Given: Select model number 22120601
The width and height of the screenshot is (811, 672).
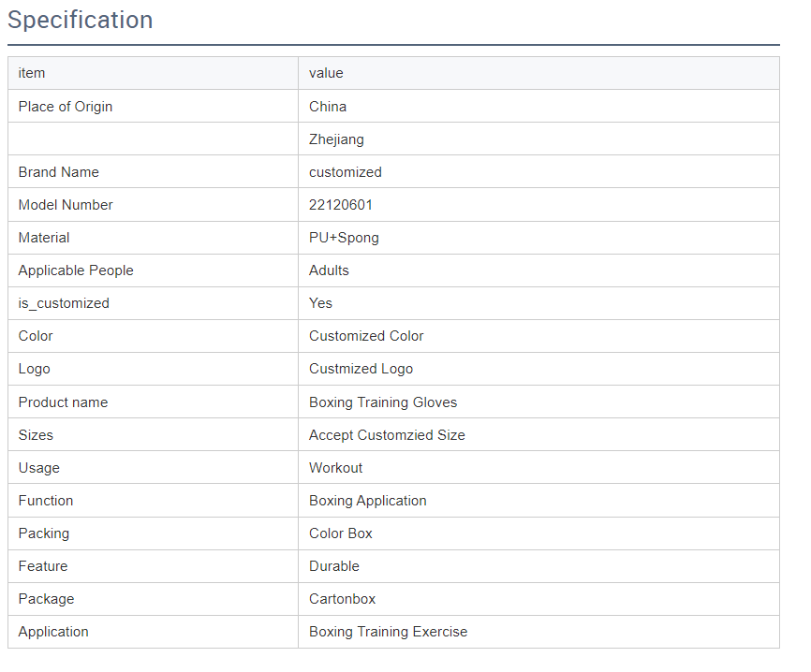Looking at the screenshot, I should [341, 205].
